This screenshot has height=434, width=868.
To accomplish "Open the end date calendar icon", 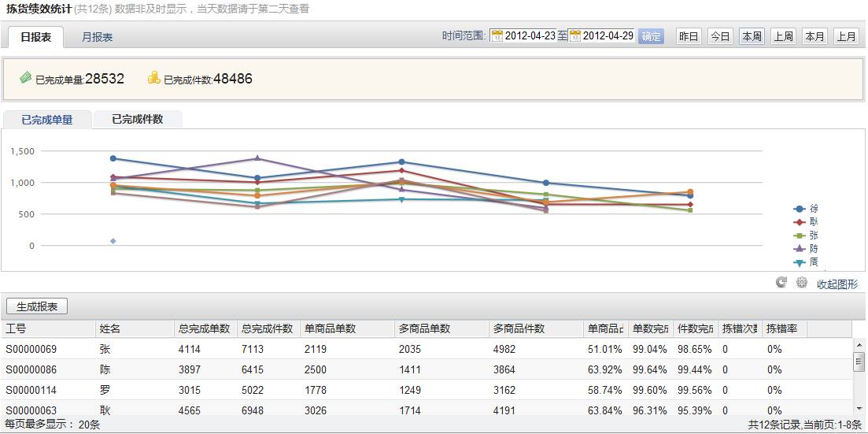I will [x=574, y=36].
